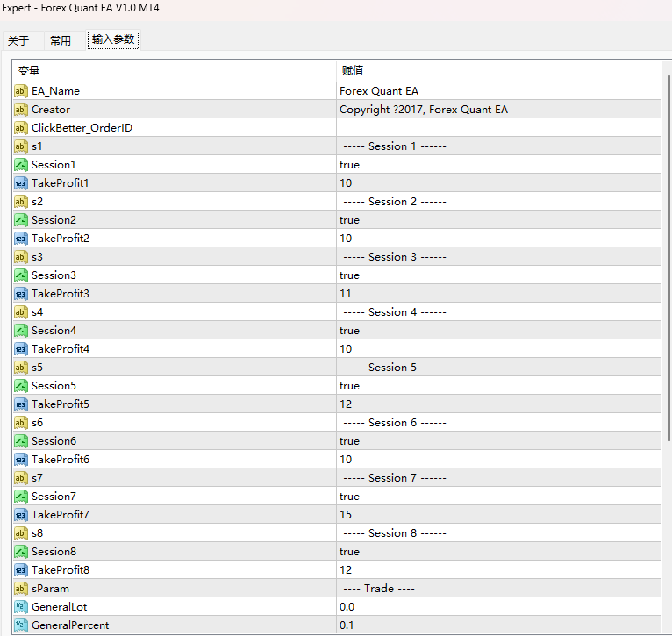Select the s5 Session 5 separator value
Viewport: 672px width, 636px height.
tap(499, 368)
